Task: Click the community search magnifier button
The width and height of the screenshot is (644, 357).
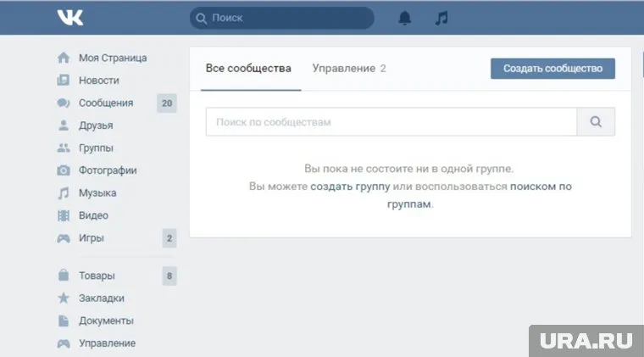Action: tap(596, 121)
